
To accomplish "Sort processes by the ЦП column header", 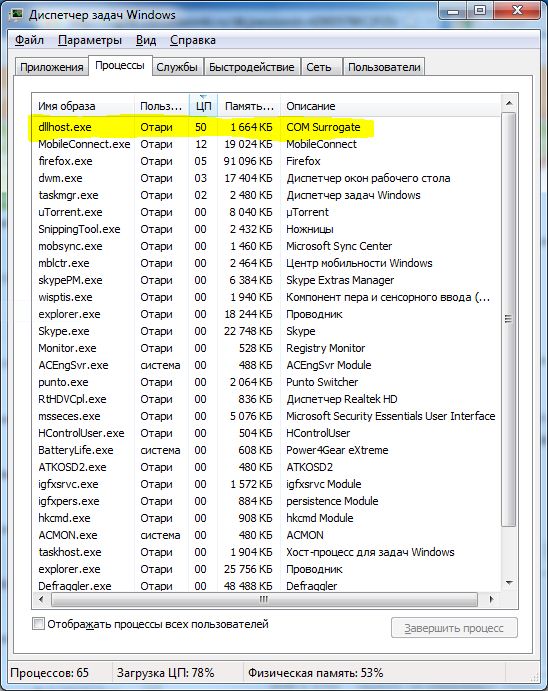I will [204, 106].
